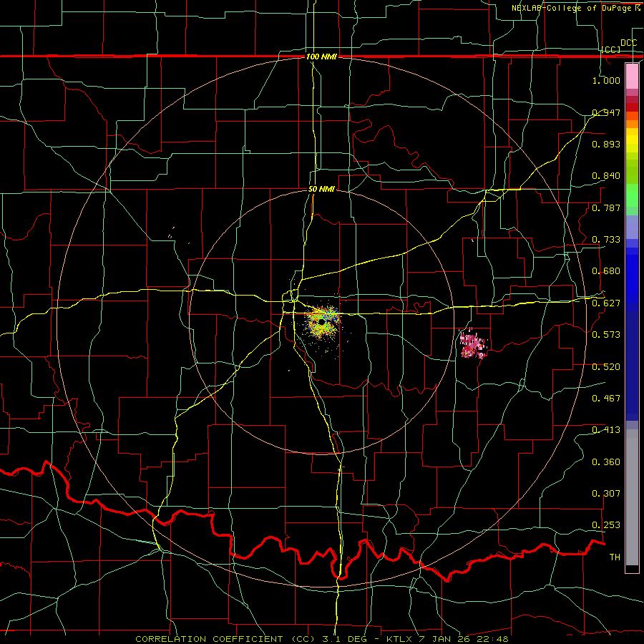Click the DCC product label
This screenshot has height=644, width=644.
click(x=628, y=43)
